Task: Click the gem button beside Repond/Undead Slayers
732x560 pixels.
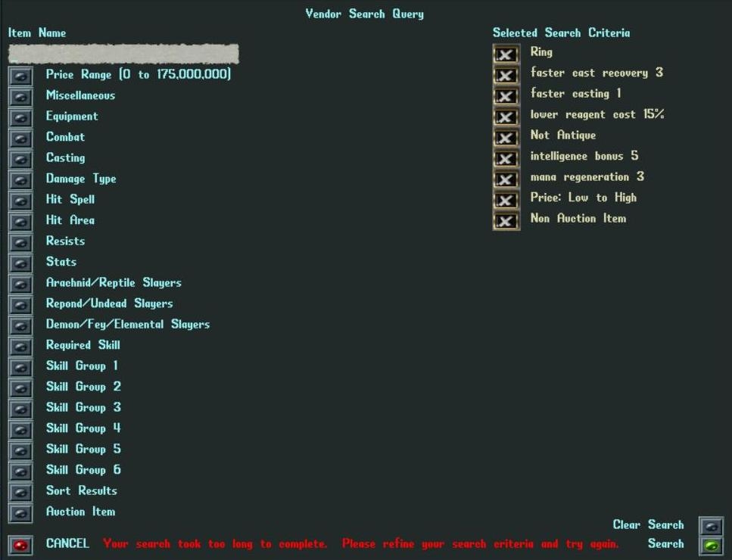Action: tap(20, 305)
